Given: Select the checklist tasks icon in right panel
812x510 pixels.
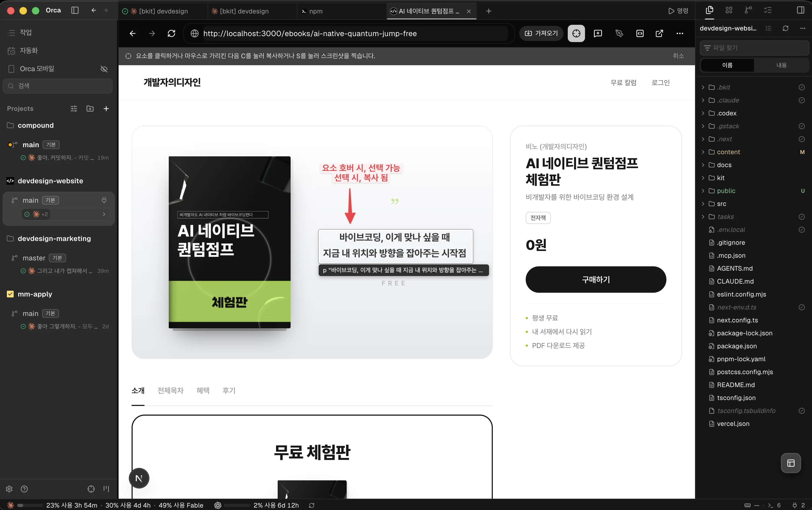Looking at the screenshot, I should [x=768, y=10].
